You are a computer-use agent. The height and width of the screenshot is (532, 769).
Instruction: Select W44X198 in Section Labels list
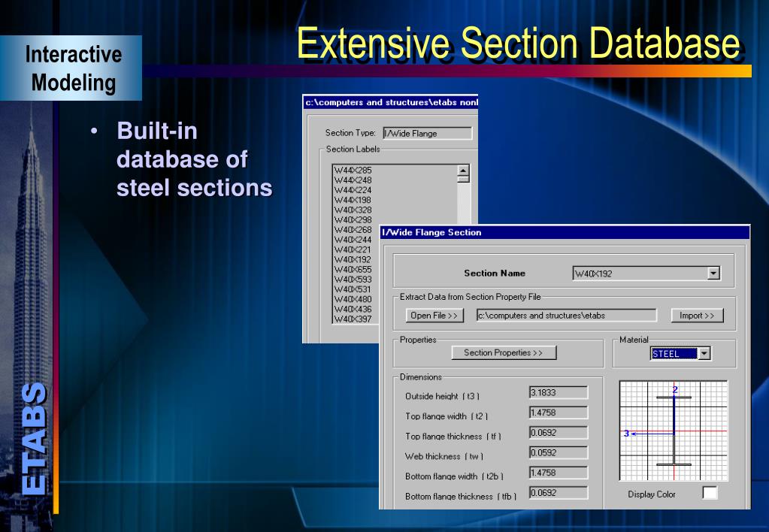[353, 200]
